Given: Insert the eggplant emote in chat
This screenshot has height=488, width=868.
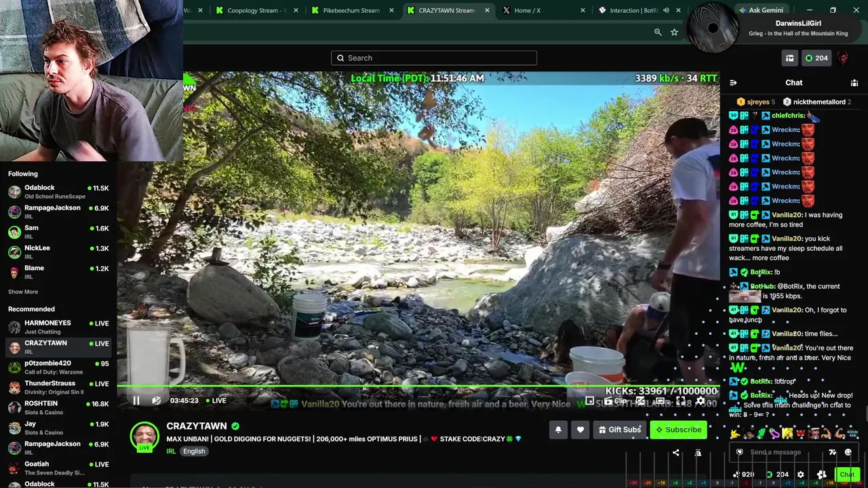Looking at the screenshot, I should pyautogui.click(x=774, y=433).
